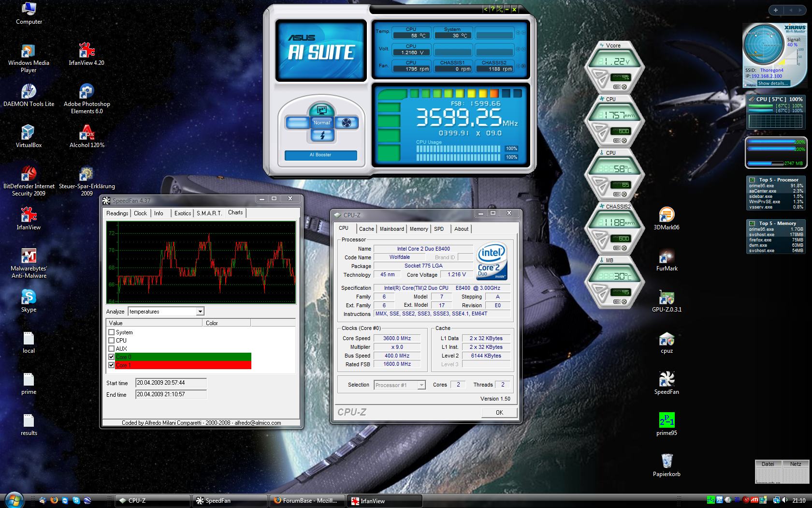The width and height of the screenshot is (812, 508).
Task: Click the Core 0 green color bar
Action: tap(183, 357)
